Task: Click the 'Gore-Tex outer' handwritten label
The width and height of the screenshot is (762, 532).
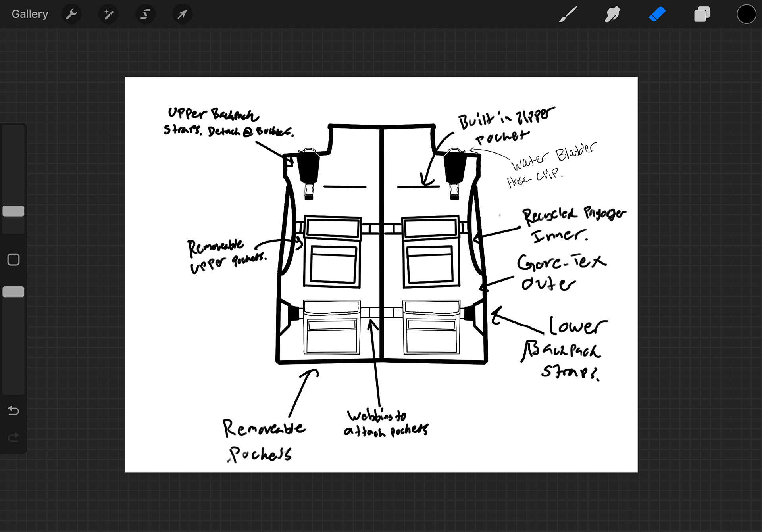Action: (x=560, y=273)
